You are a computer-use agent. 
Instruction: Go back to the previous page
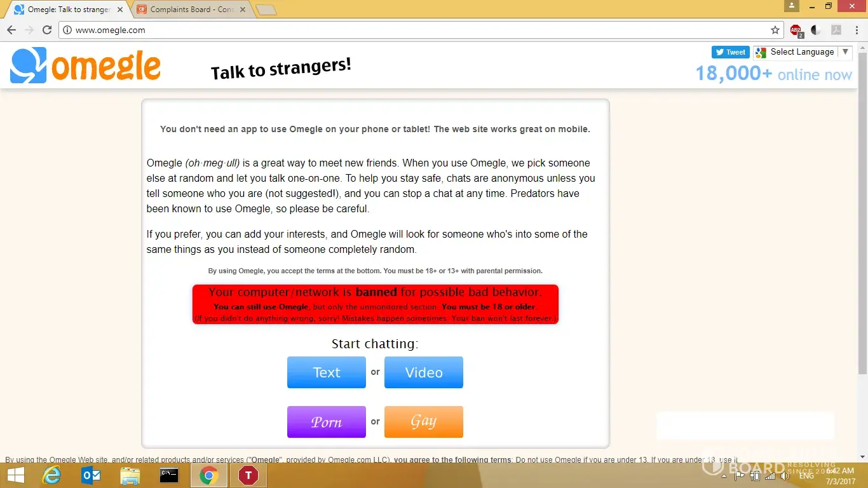(11, 30)
